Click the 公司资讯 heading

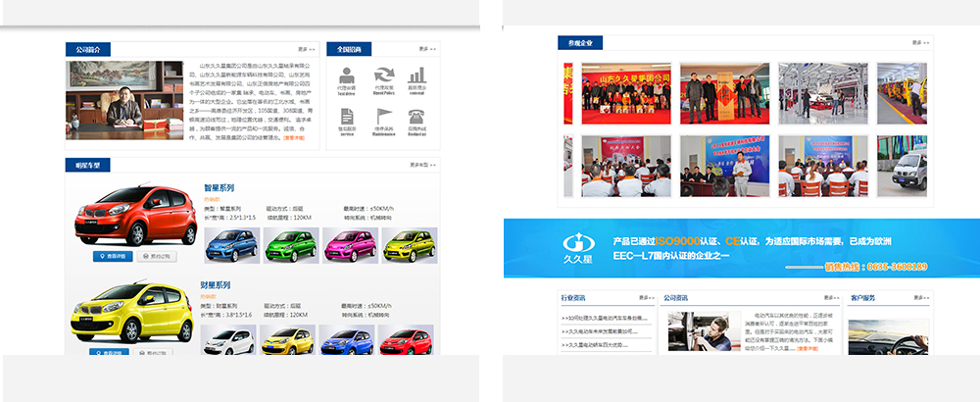pyautogui.click(x=675, y=298)
